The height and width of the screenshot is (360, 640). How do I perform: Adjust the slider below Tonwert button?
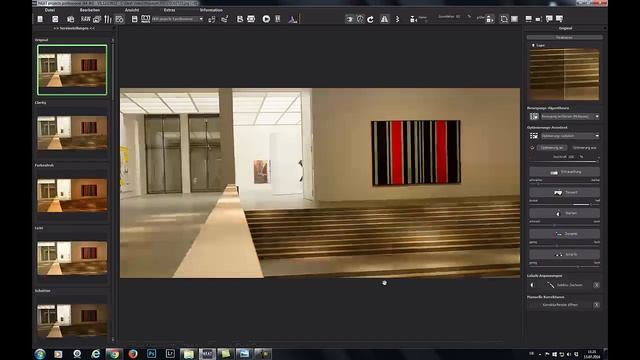pyautogui.click(x=564, y=204)
